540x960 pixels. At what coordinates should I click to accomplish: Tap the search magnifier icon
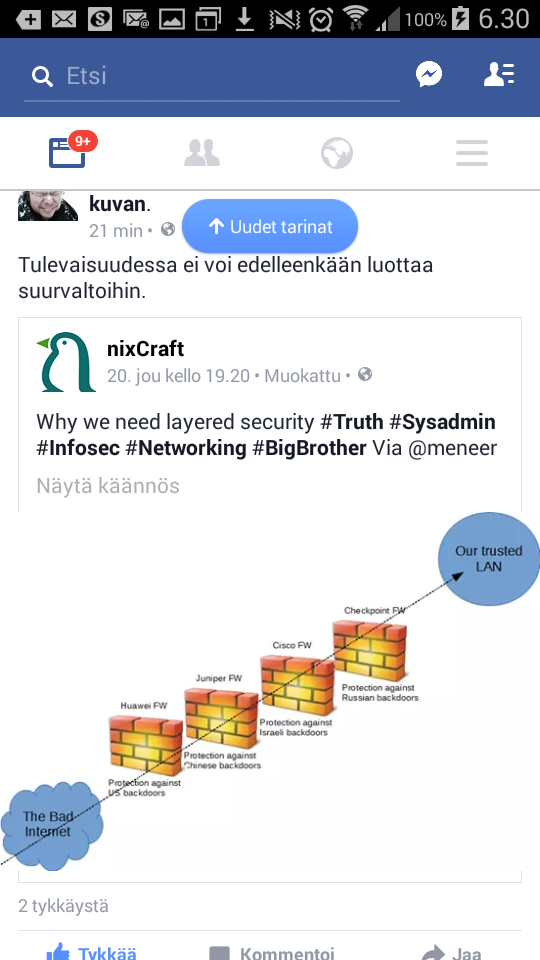[x=42, y=77]
